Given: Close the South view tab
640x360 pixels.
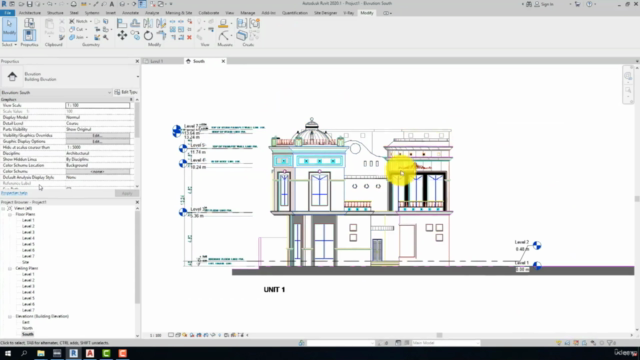Looking at the screenshot, I should (223, 61).
